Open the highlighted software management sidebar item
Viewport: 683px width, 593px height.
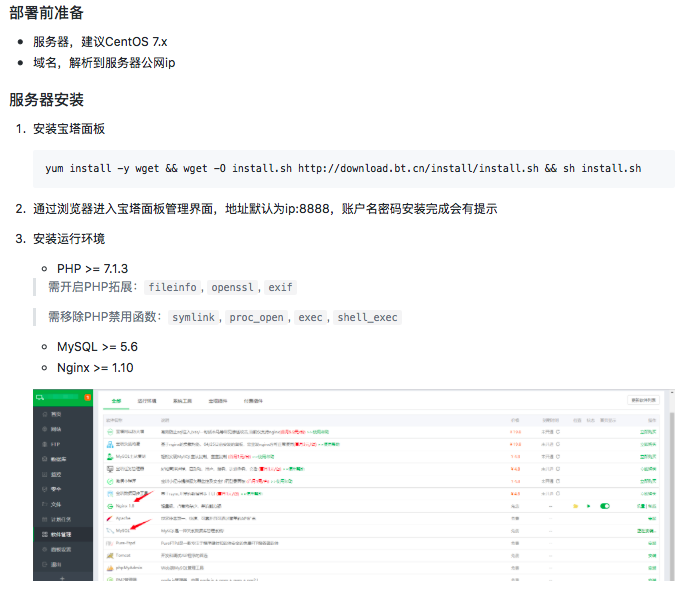point(63,535)
